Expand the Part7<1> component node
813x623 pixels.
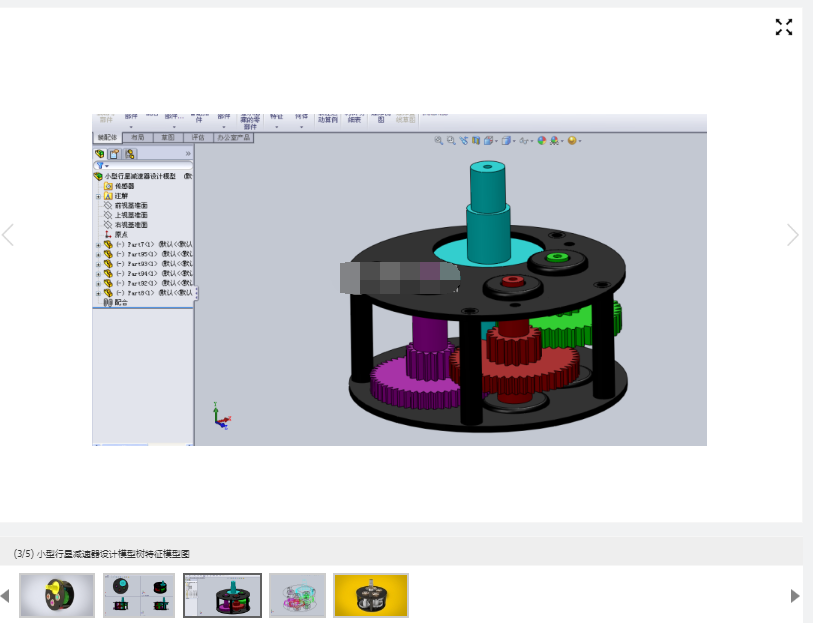click(x=98, y=245)
